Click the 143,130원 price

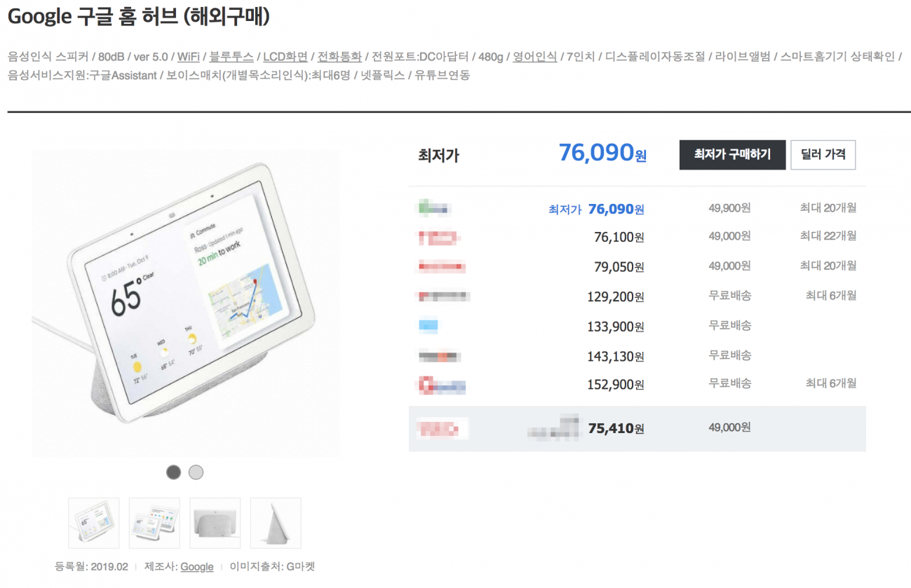click(x=616, y=356)
